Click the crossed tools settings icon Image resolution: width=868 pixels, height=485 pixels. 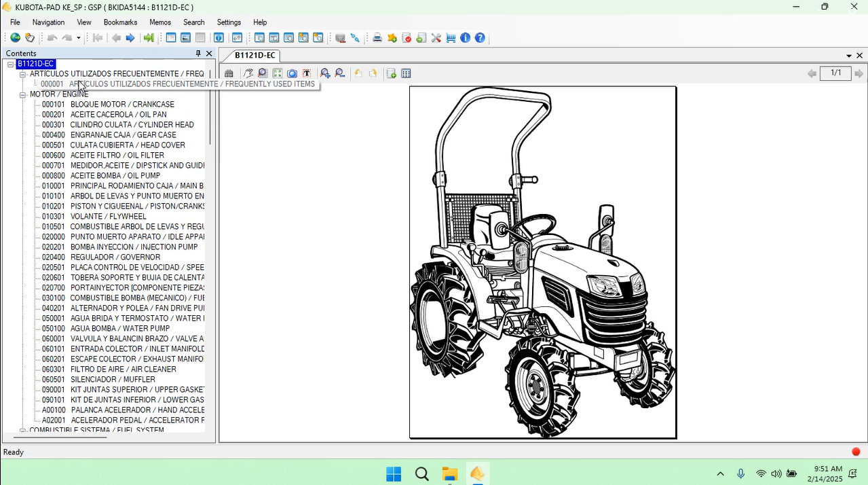coord(436,38)
